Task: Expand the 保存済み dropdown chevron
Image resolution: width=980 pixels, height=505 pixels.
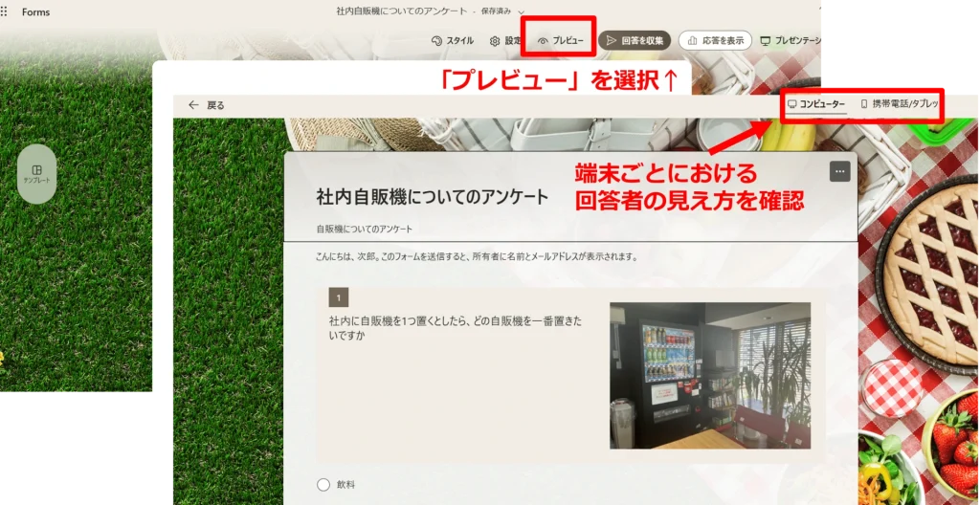Action: coord(522,11)
